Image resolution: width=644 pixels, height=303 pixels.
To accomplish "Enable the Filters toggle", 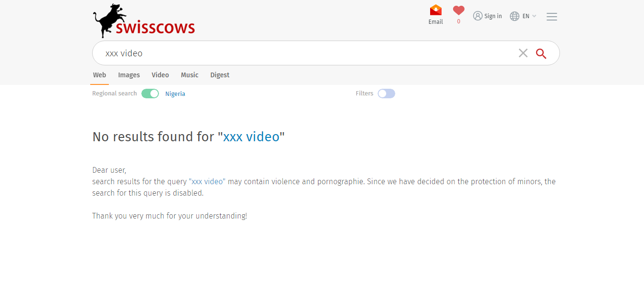I will [x=386, y=94].
